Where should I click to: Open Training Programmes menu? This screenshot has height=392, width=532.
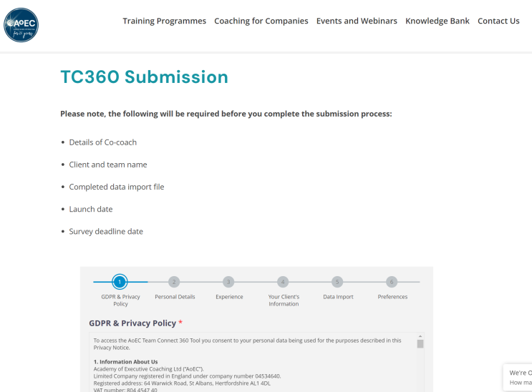164,21
